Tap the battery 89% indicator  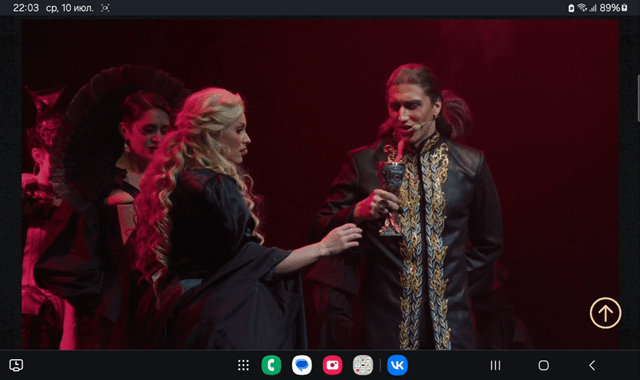[x=613, y=8]
